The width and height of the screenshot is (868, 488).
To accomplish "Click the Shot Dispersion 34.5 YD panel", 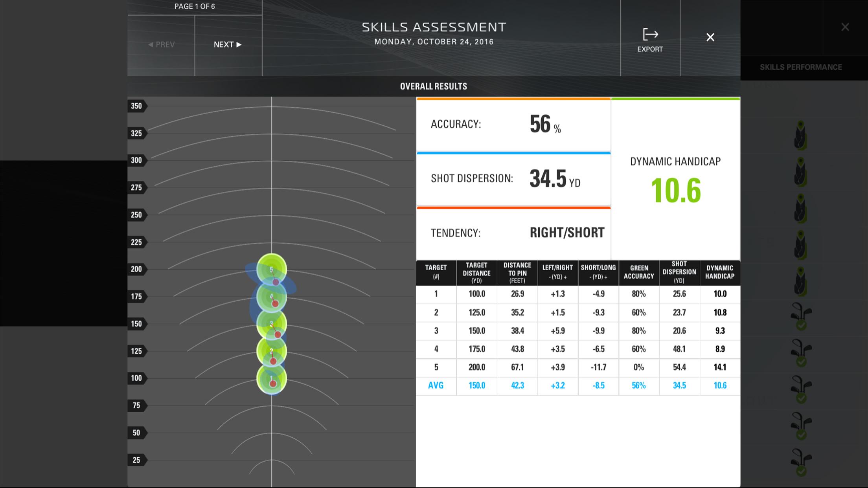I will tap(513, 179).
